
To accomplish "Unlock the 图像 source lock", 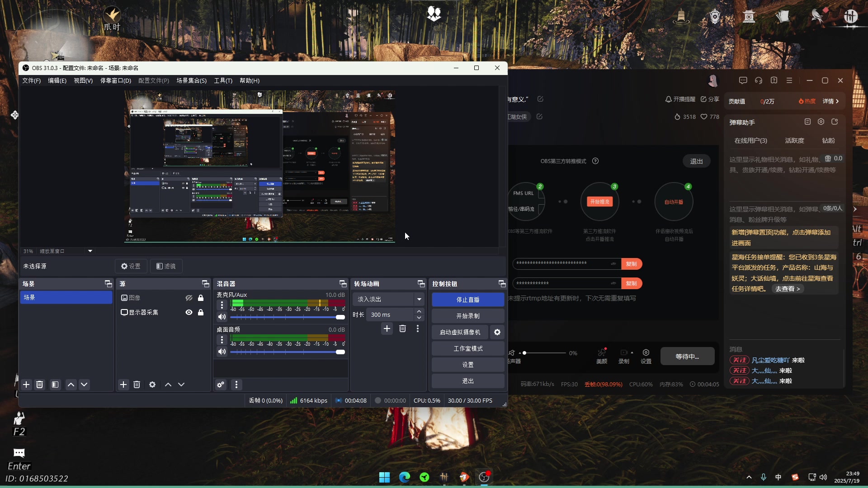I will coord(201,298).
